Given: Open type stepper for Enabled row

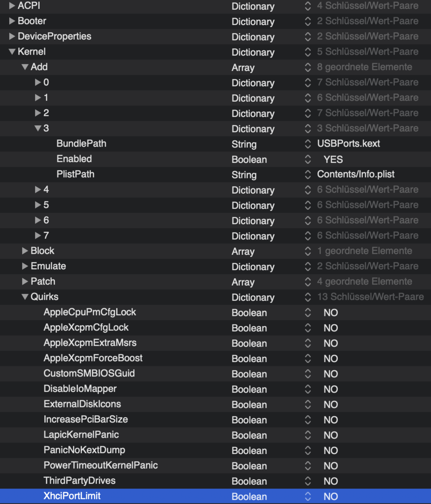Looking at the screenshot, I should pyautogui.click(x=307, y=160).
